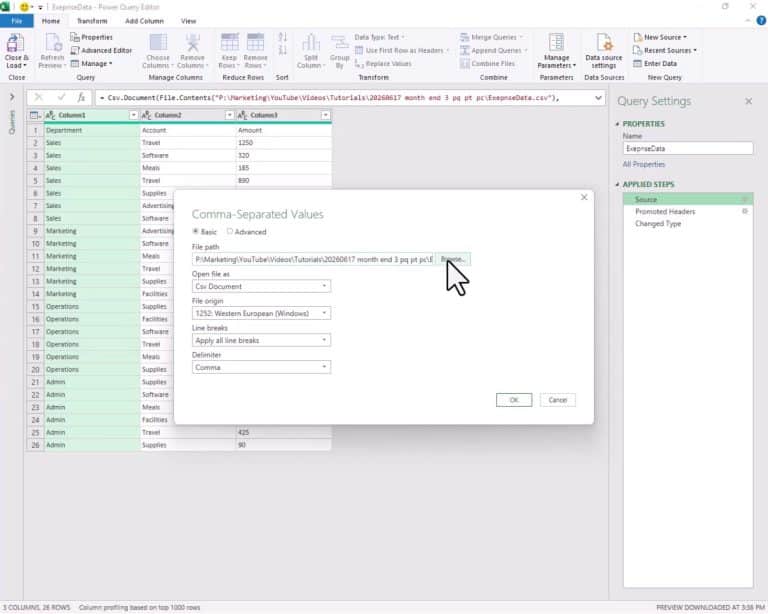Click the New Source icon
Image resolution: width=768 pixels, height=614 pixels.
[x=638, y=37]
